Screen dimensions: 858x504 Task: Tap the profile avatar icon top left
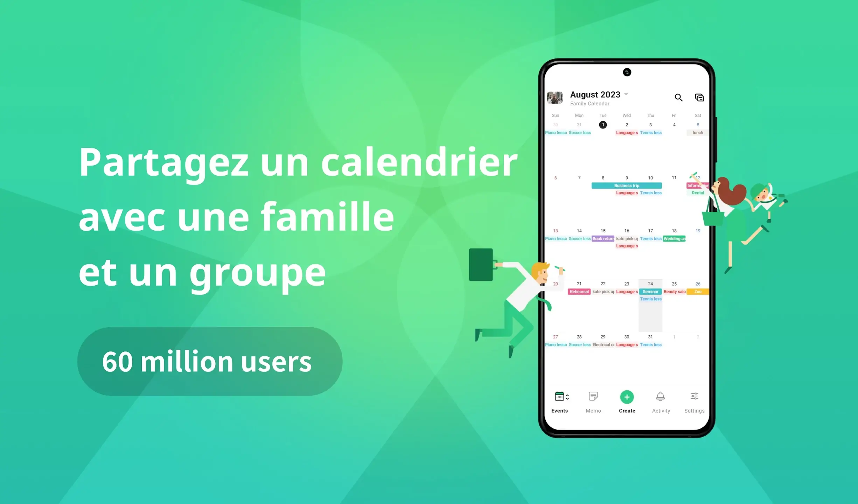point(554,97)
